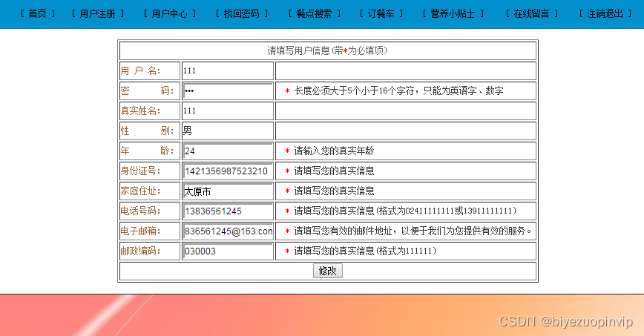Select the postal code format hint
The width and height of the screenshot is (644, 336).
click(365, 251)
